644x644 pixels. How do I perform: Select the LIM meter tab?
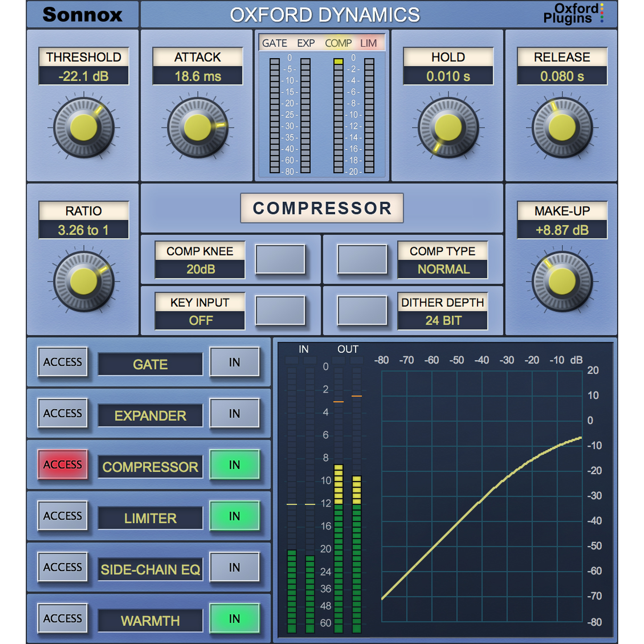[x=368, y=43]
